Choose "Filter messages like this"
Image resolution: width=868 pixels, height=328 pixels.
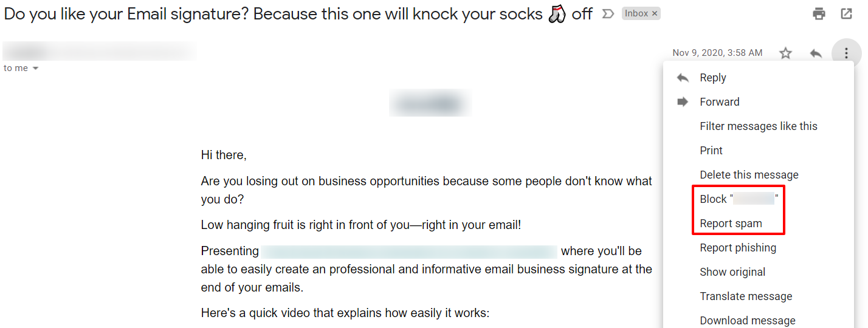(758, 126)
